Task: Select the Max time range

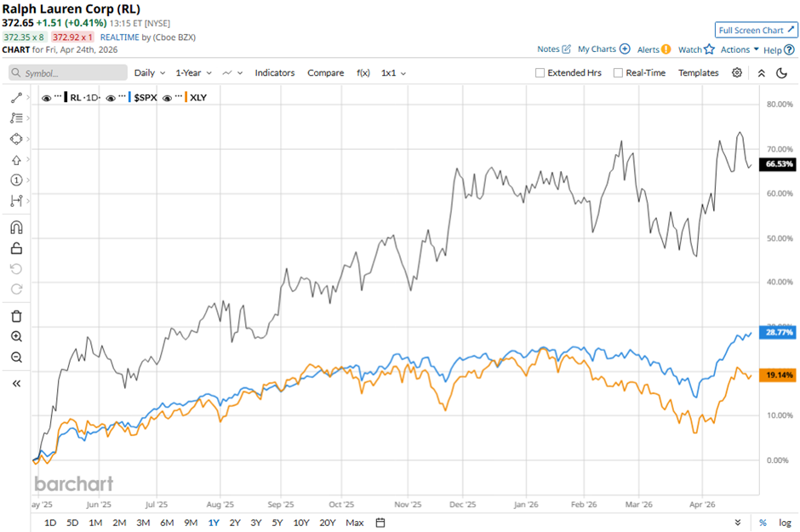Action: (355, 523)
